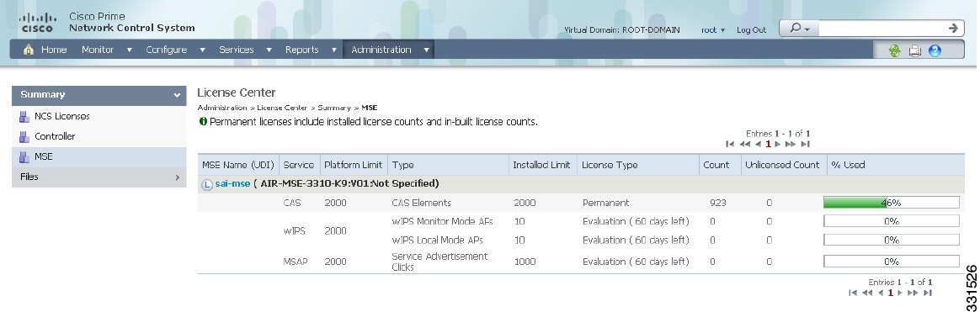This screenshot has width=980, height=312.
Task: Jump forward pages in bottom pager
Action: pos(913,293)
